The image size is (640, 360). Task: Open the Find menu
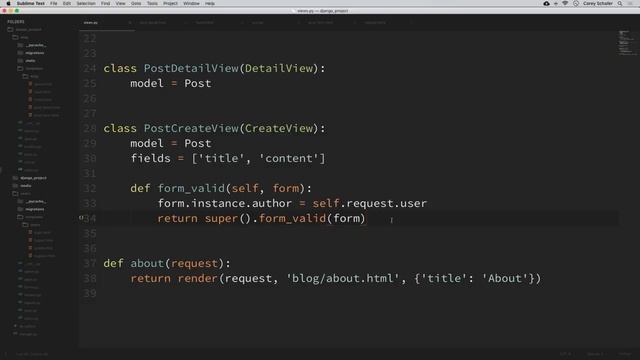coord(105,3)
